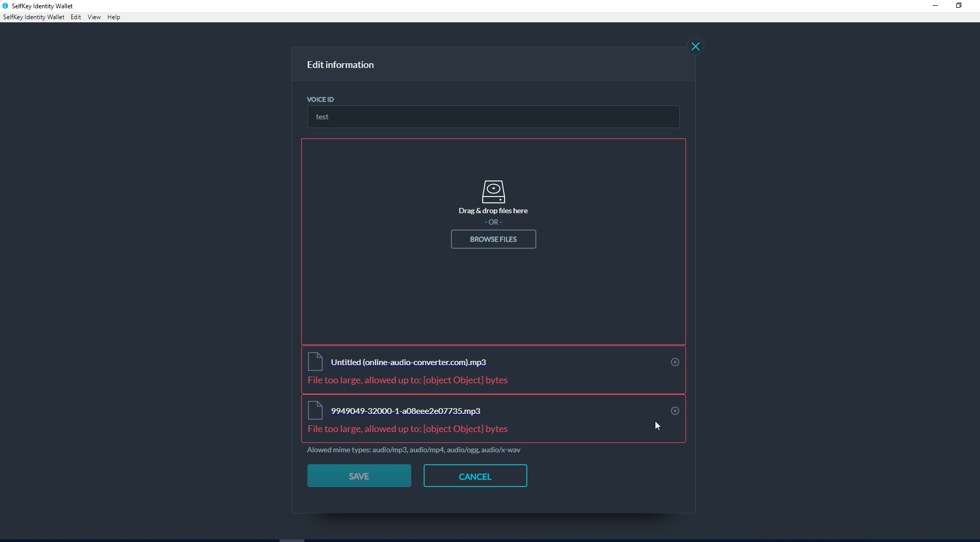Viewport: 980px width, 542px height.
Task: Click the SelfKey logo in title bar
Action: pyautogui.click(x=5, y=6)
